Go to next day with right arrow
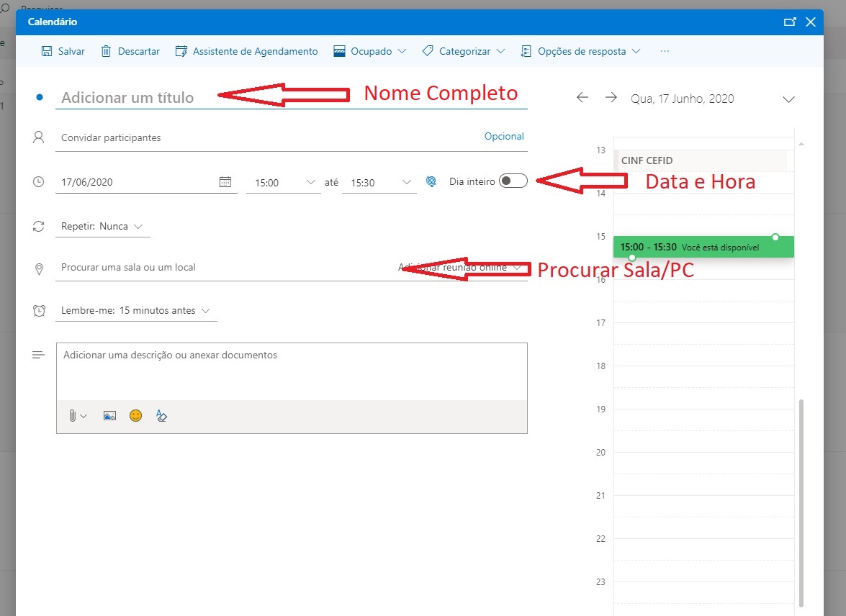The height and width of the screenshot is (616, 846). tap(611, 98)
